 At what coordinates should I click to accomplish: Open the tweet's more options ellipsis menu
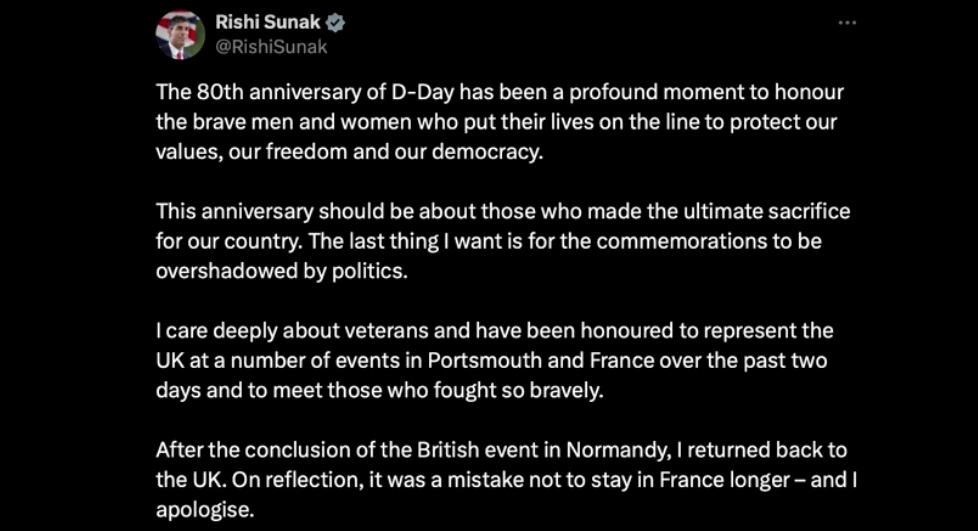847,23
